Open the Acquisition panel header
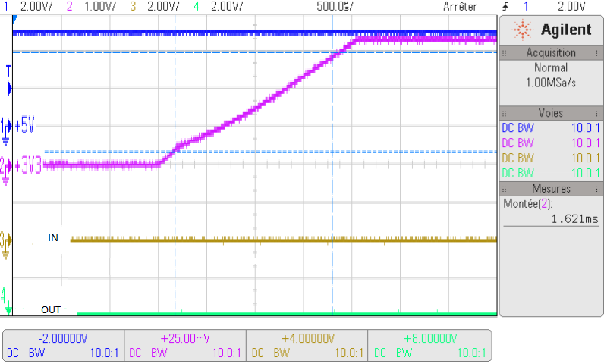Screen dimensions: 604x364 click(551, 53)
